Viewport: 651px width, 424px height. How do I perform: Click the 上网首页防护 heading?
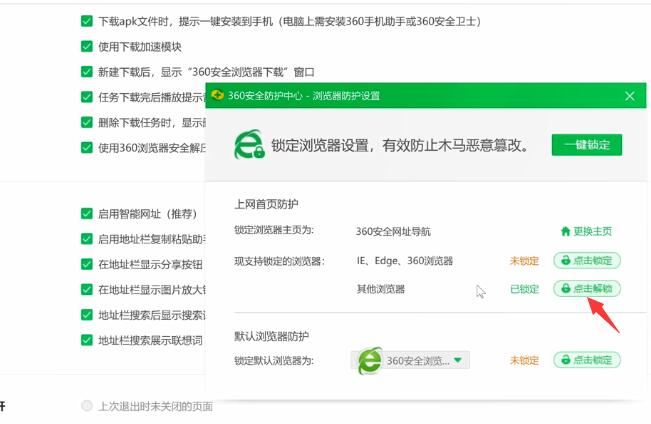tap(266, 204)
